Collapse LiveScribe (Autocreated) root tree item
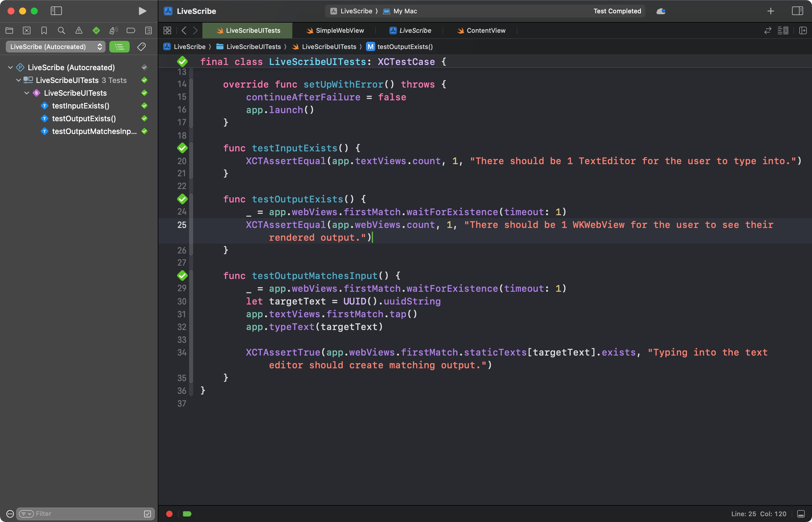Screen dimensions: 812x522 10,68
